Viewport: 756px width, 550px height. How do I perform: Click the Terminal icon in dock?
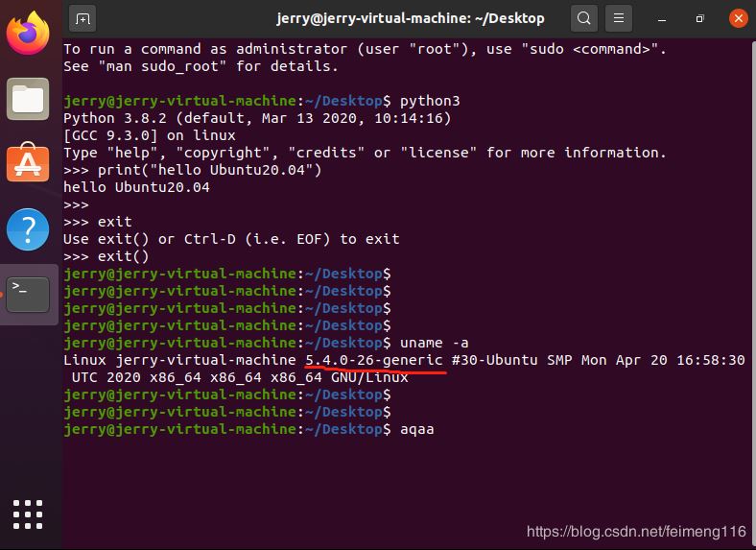coord(28,294)
